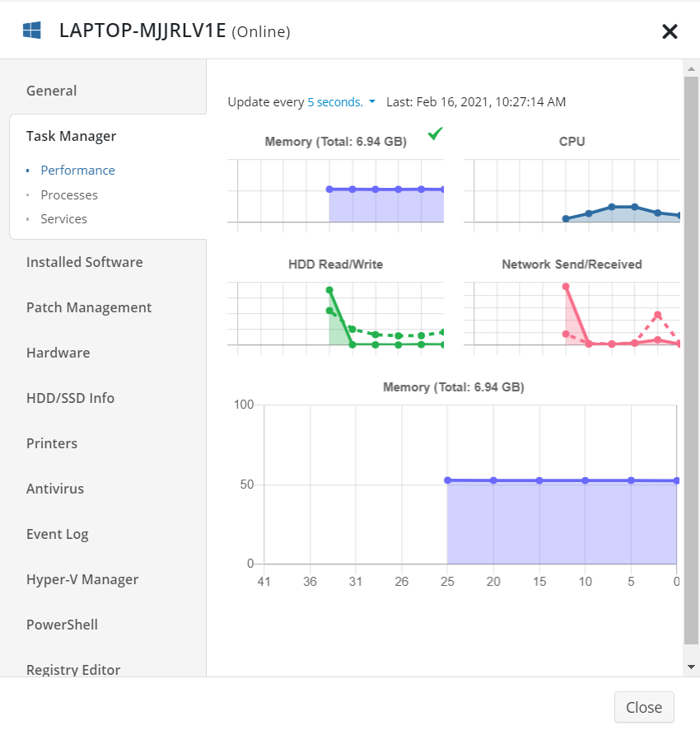
Task: Open the Event Log
Action: point(58,533)
